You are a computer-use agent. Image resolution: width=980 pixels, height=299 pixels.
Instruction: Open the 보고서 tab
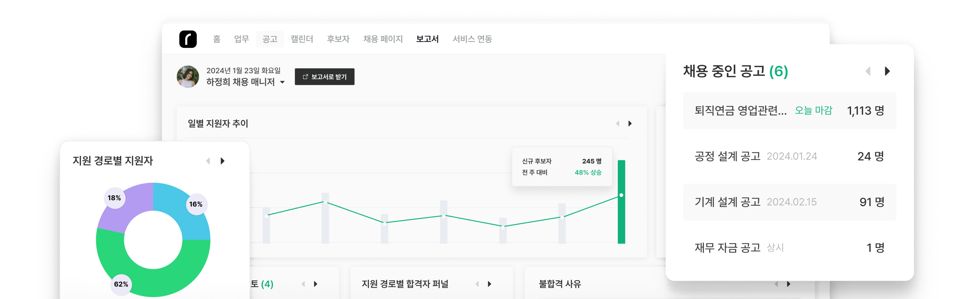[x=427, y=39]
